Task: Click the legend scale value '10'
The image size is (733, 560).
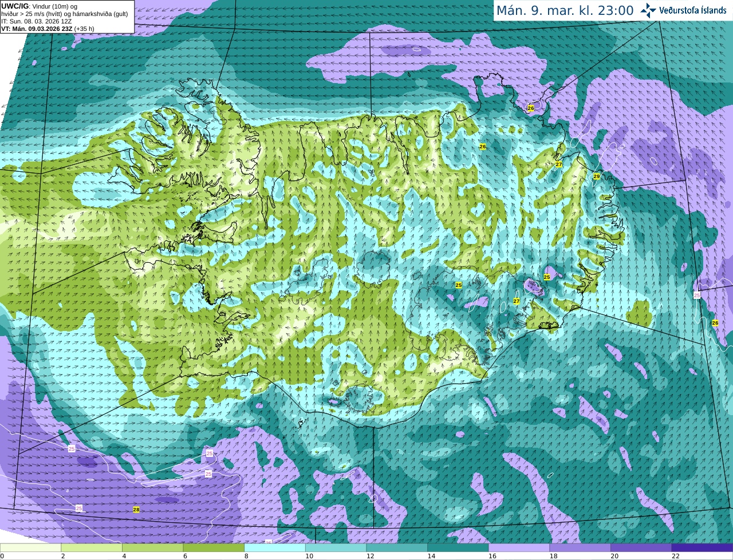Action: point(309,556)
